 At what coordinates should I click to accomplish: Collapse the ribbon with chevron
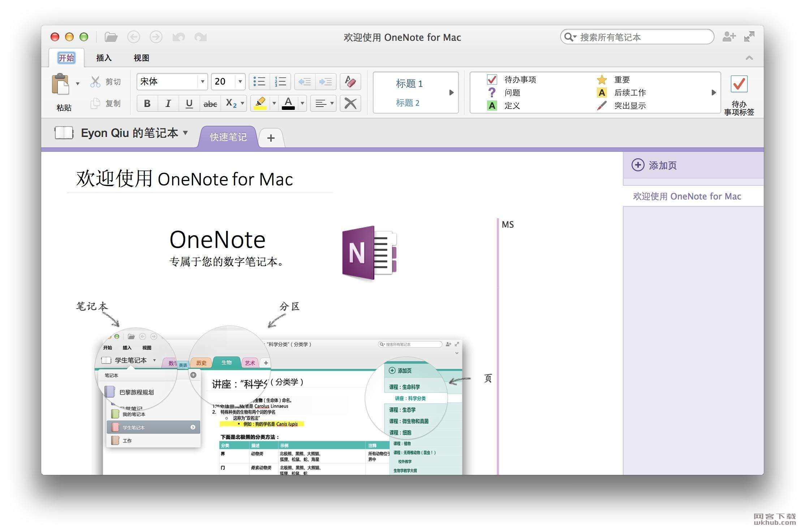click(x=749, y=58)
